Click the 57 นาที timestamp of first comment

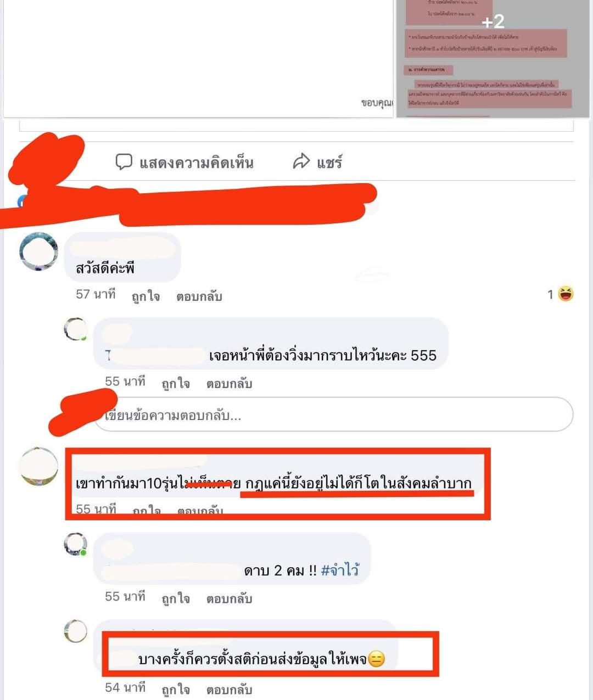click(x=96, y=295)
